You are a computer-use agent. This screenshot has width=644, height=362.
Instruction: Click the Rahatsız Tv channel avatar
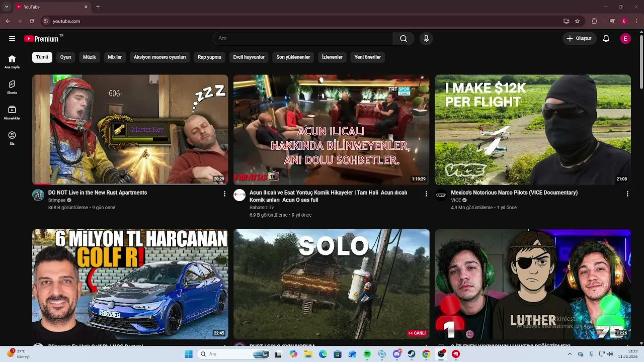pos(239,195)
